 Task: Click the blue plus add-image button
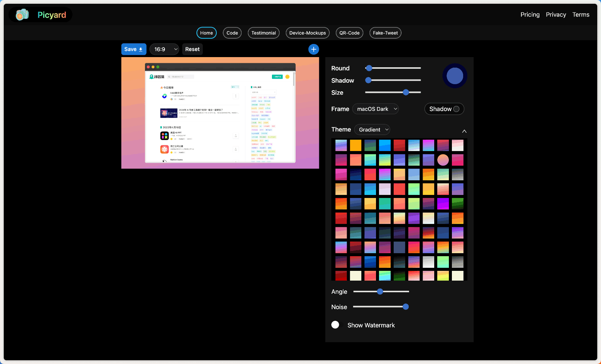coord(314,49)
